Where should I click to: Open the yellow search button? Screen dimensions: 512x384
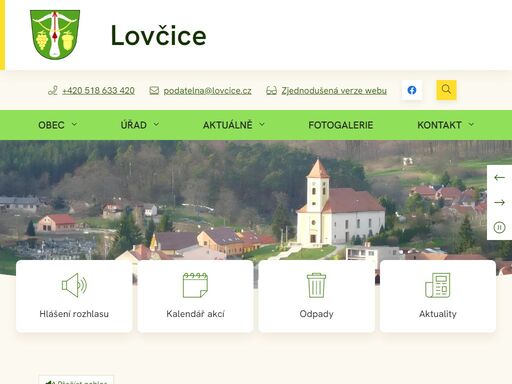tap(446, 90)
